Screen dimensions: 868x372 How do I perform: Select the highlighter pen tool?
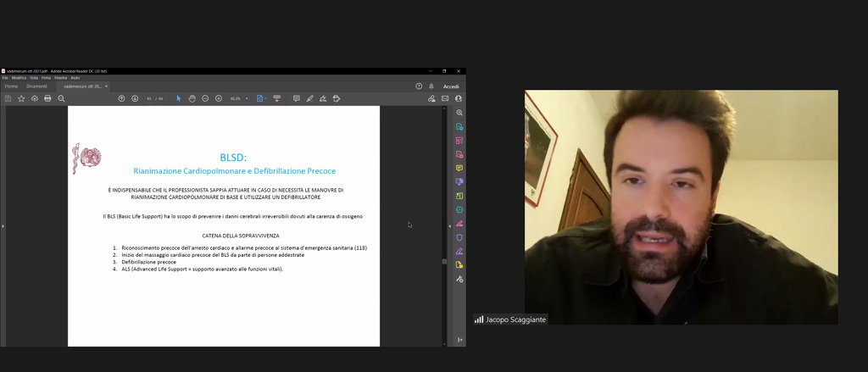click(x=309, y=98)
